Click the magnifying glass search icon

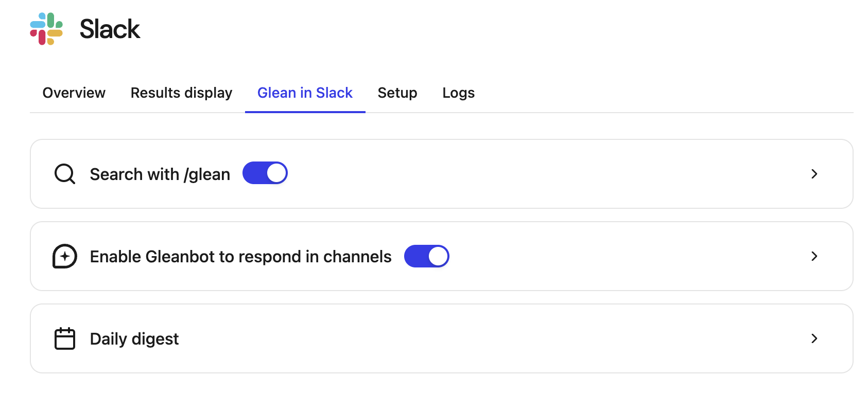(64, 174)
